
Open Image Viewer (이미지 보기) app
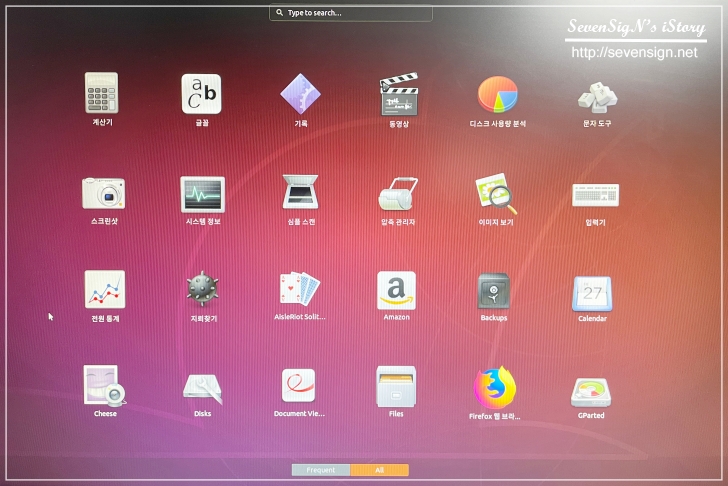click(496, 193)
